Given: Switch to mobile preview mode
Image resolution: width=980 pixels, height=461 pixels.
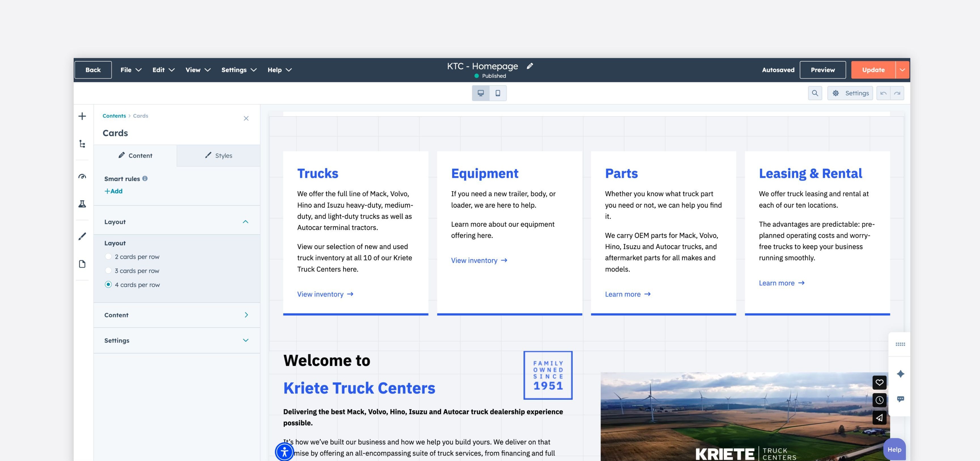Looking at the screenshot, I should click(x=498, y=93).
